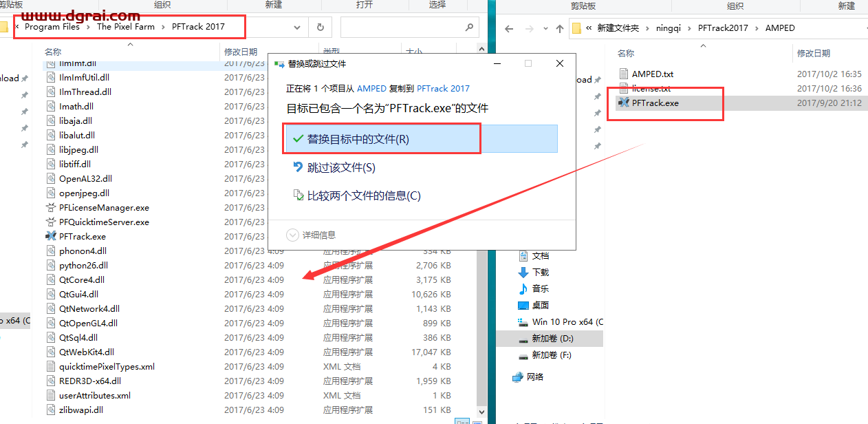Click the userAttributes.xml file icon

pos(51,395)
